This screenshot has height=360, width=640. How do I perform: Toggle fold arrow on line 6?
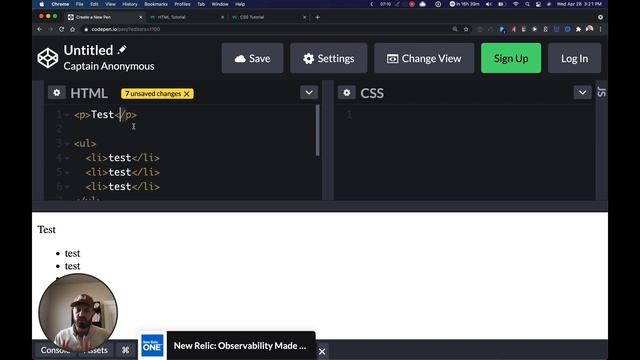pos(67,187)
